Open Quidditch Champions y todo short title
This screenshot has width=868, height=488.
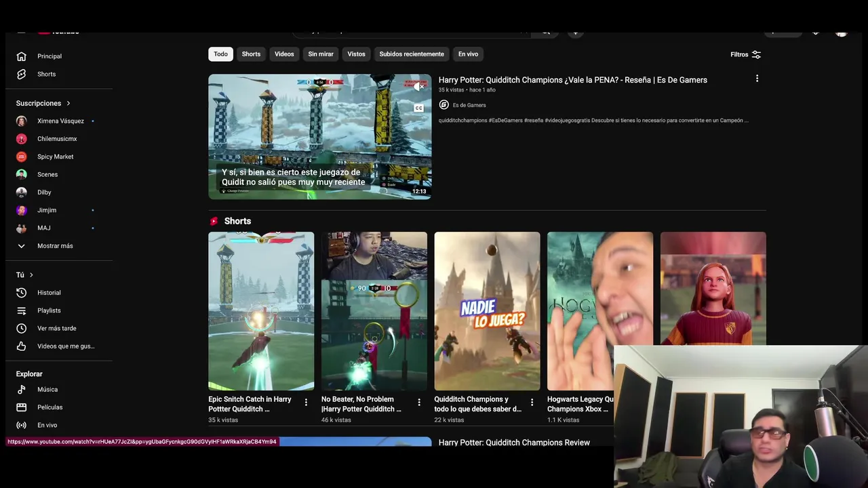click(x=478, y=404)
